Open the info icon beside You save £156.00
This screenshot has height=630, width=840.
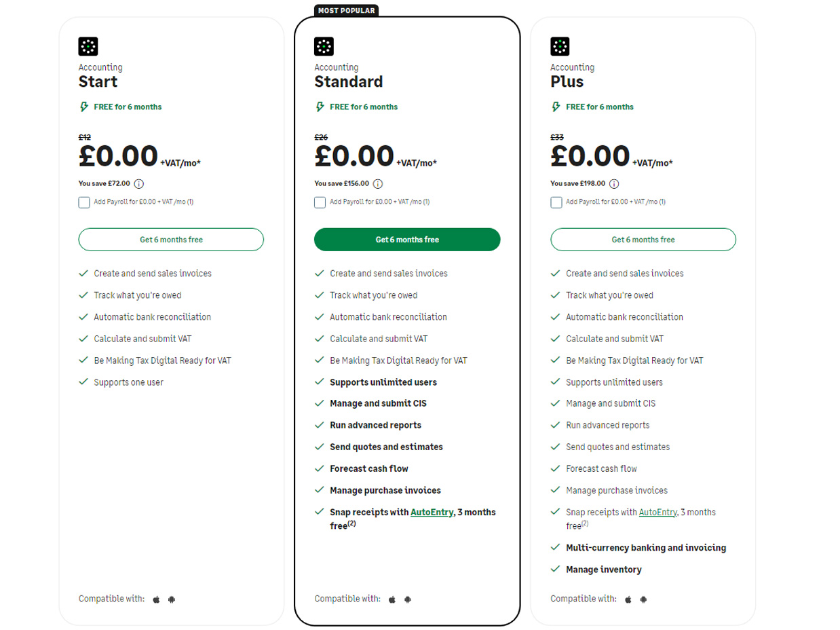(378, 183)
